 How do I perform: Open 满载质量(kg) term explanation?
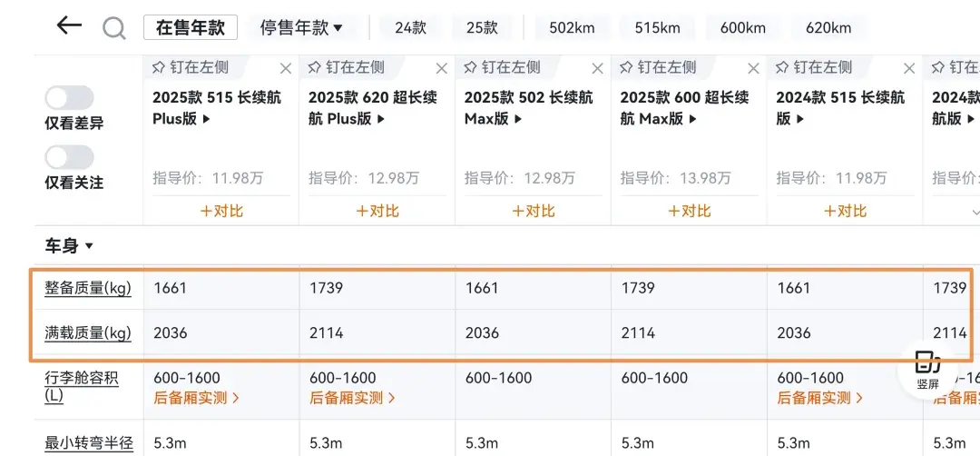[x=87, y=332]
